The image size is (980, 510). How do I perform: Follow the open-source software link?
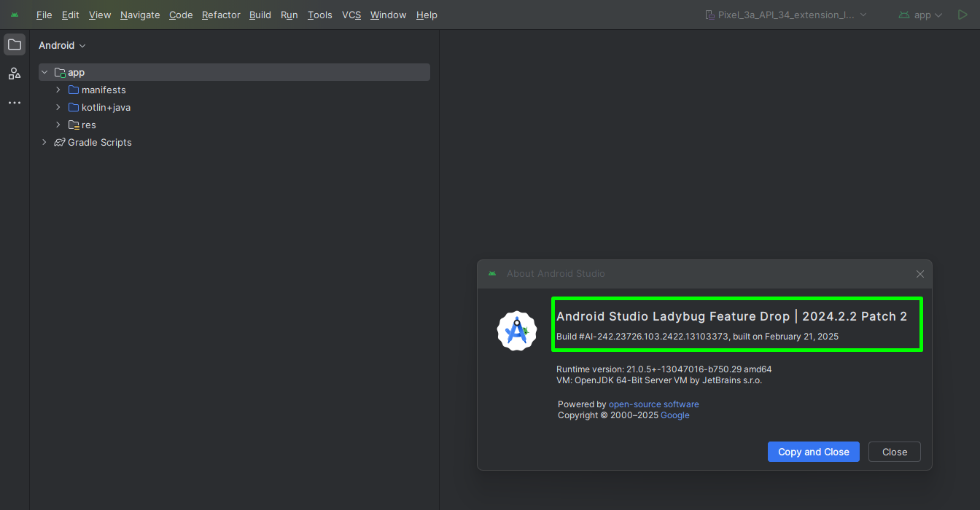point(653,404)
